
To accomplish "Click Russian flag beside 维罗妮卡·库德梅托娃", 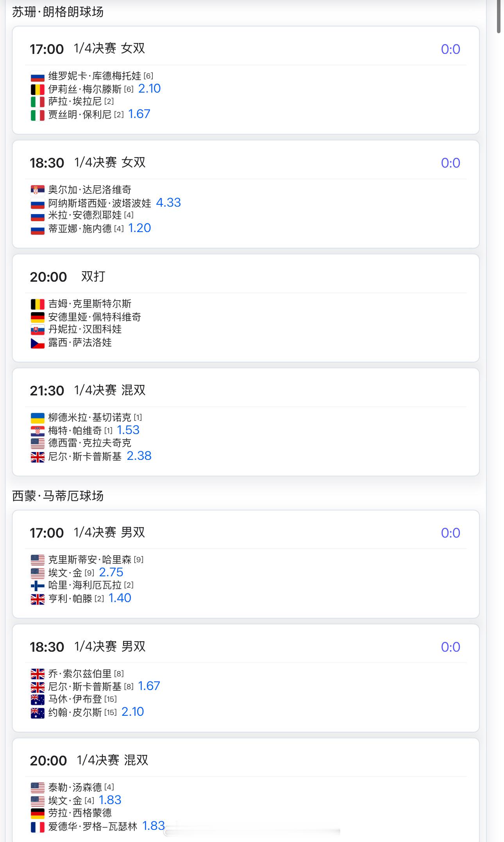I will pyautogui.click(x=38, y=77).
